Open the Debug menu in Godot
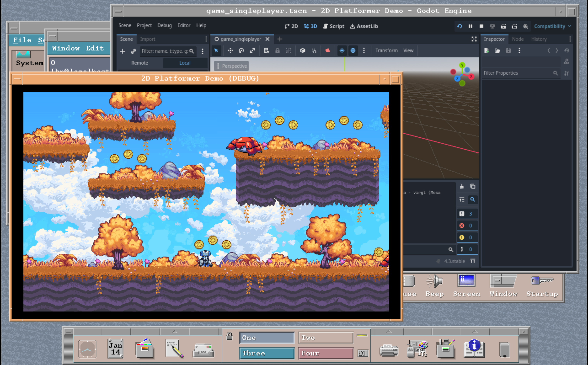588x365 pixels. point(164,25)
